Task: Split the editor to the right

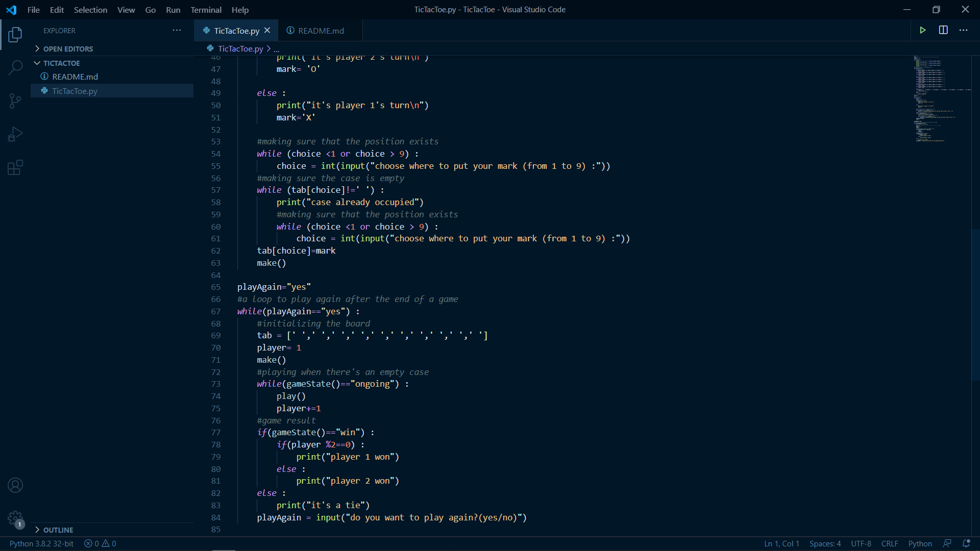Action: point(943,30)
